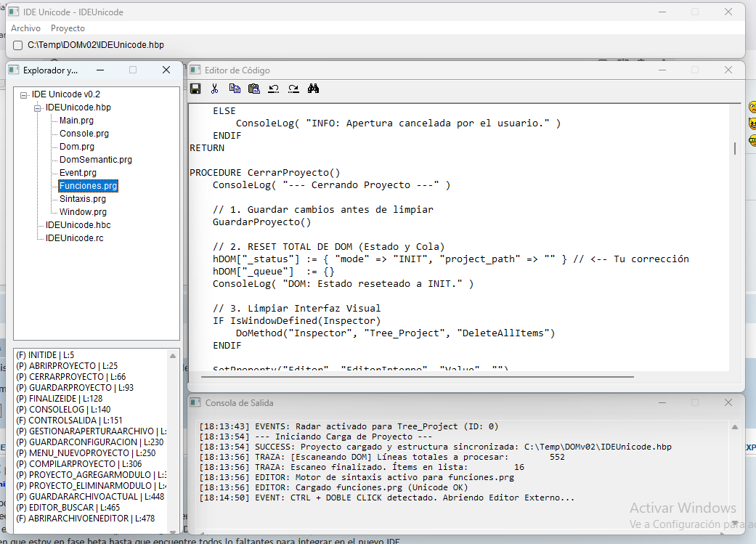The width and height of the screenshot is (756, 544).
Task: Select (P) PROYECTO_ELIMINARMODULO entry
Action: 91,486
